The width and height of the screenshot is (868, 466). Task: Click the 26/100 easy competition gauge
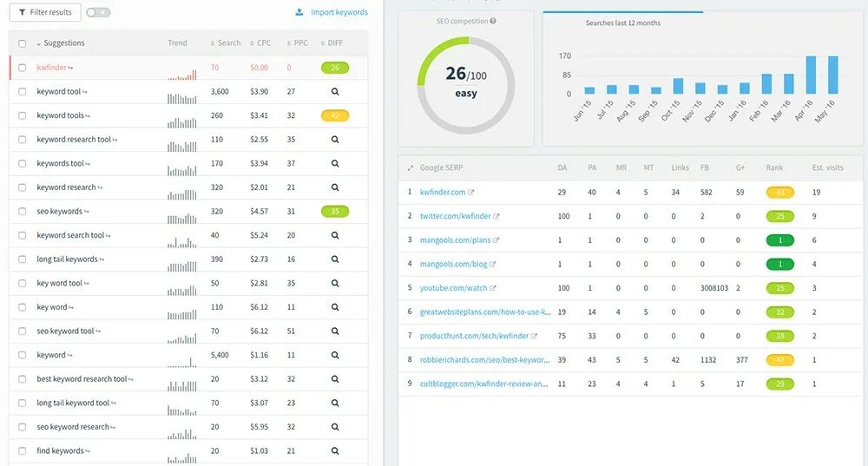point(466,85)
